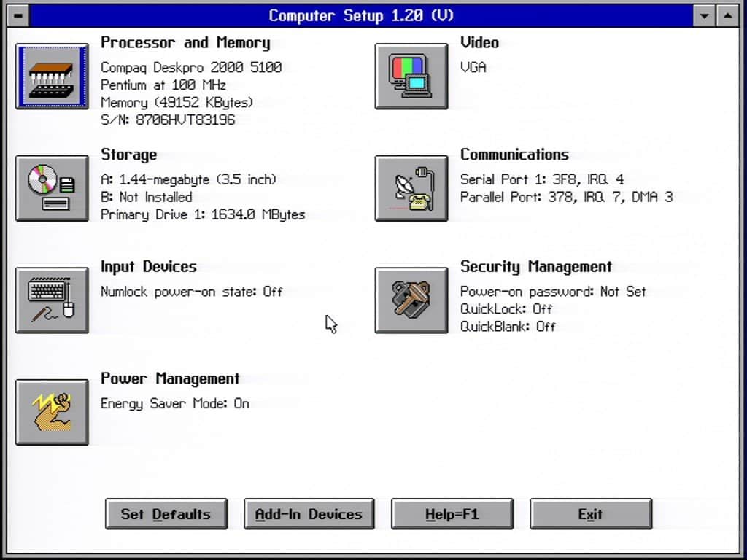Click the Computer Setup 1.20 (V) title bar
This screenshot has height=560, width=747.
click(x=361, y=16)
